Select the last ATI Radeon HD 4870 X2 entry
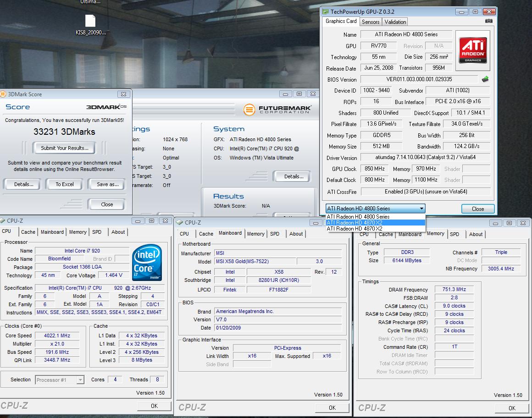The width and height of the screenshot is (532, 418). click(375, 229)
